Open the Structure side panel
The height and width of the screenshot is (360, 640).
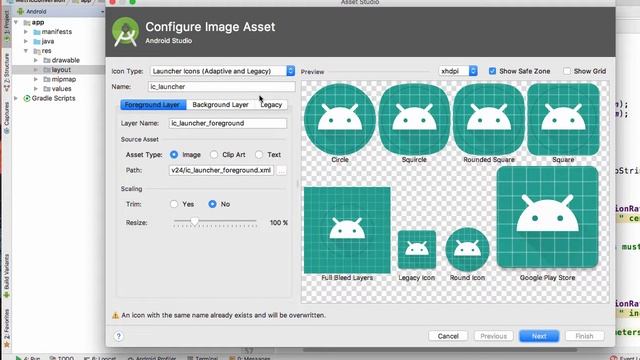7,72
